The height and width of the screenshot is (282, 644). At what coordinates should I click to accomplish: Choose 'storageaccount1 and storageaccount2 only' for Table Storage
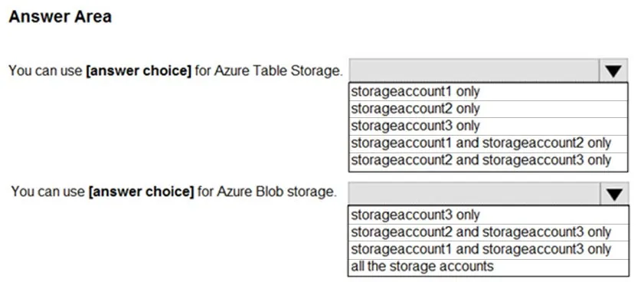488,143
